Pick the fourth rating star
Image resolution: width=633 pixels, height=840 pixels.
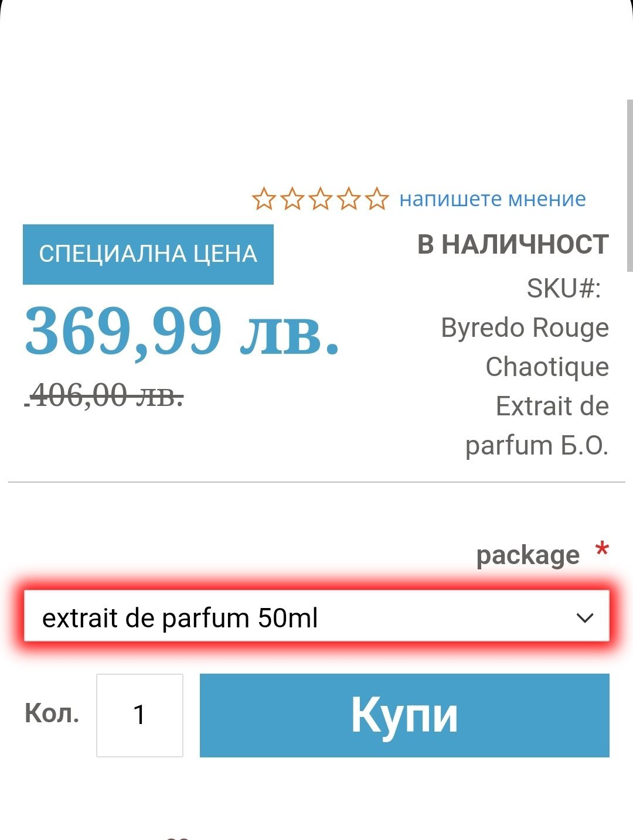pyautogui.click(x=348, y=199)
